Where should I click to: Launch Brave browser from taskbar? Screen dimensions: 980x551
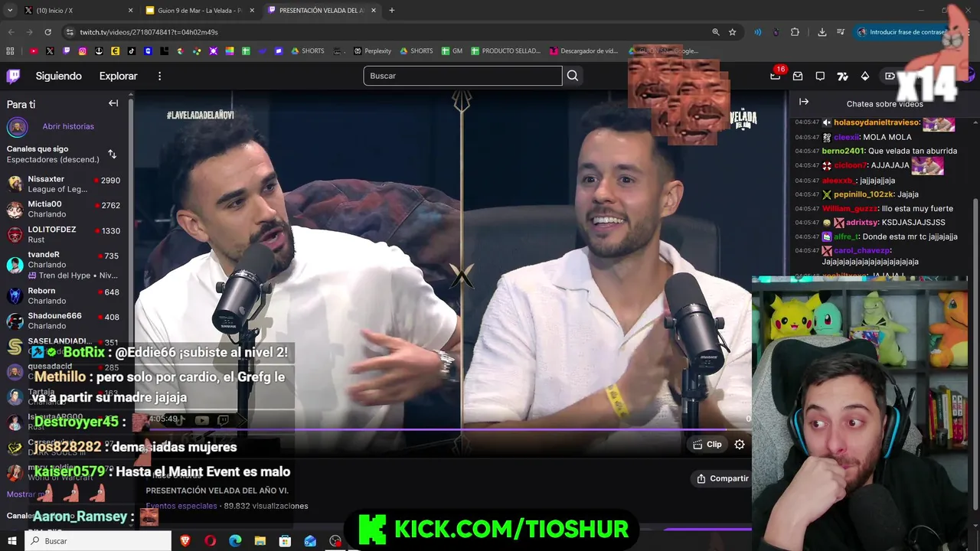185,541
